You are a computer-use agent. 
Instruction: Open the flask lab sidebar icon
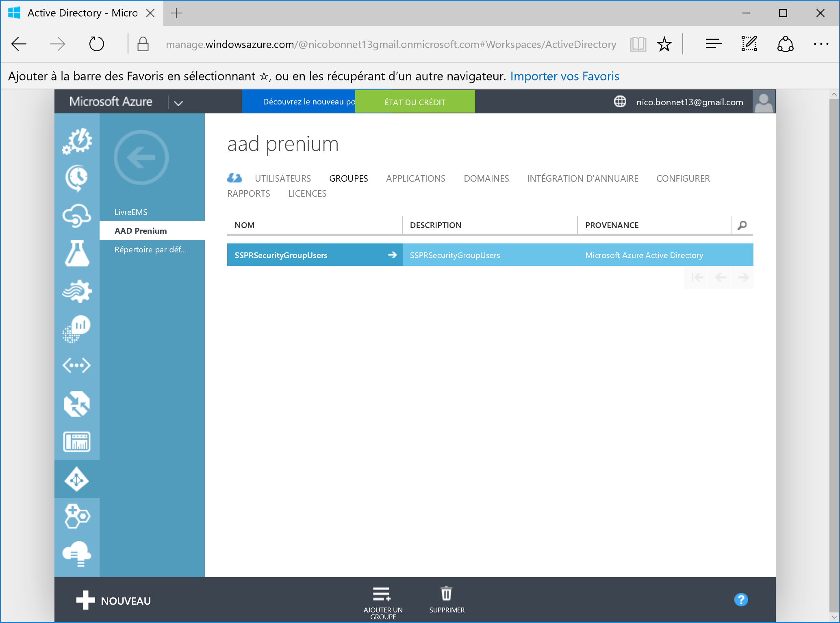click(x=76, y=253)
